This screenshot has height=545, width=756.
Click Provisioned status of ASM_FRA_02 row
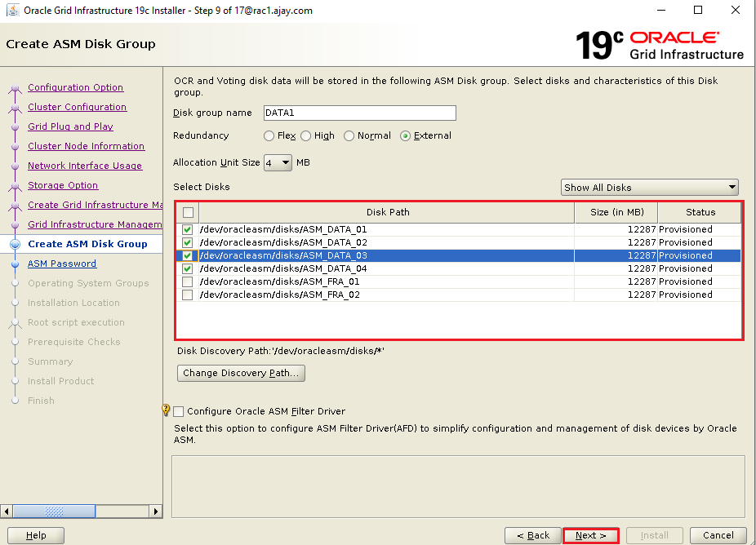[x=686, y=295]
